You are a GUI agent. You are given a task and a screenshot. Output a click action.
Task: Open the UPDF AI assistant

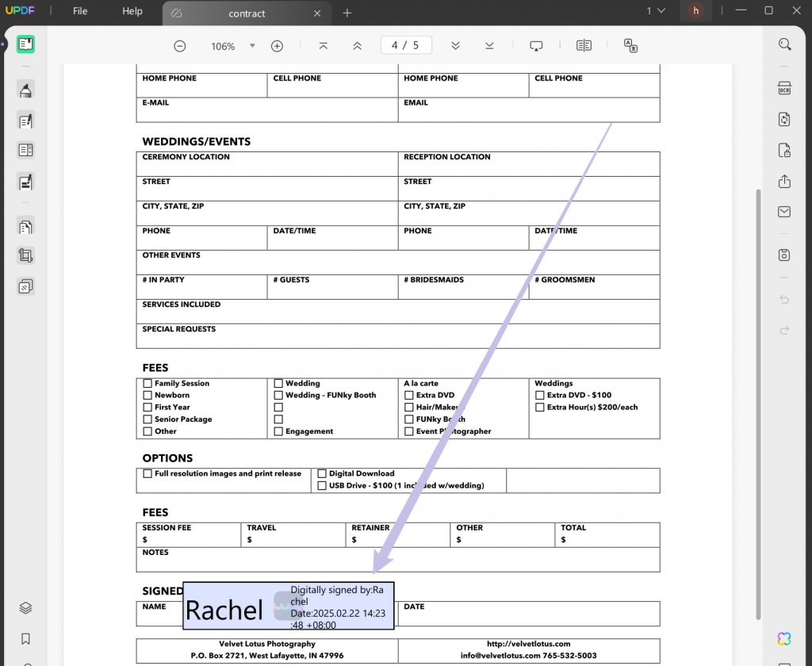[784, 638]
